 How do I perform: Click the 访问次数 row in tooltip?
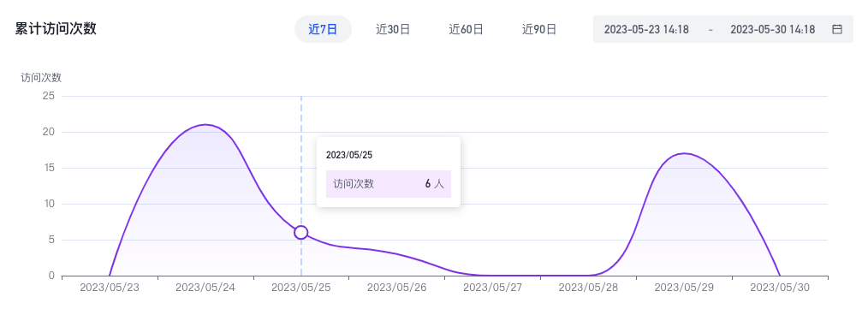tap(389, 184)
